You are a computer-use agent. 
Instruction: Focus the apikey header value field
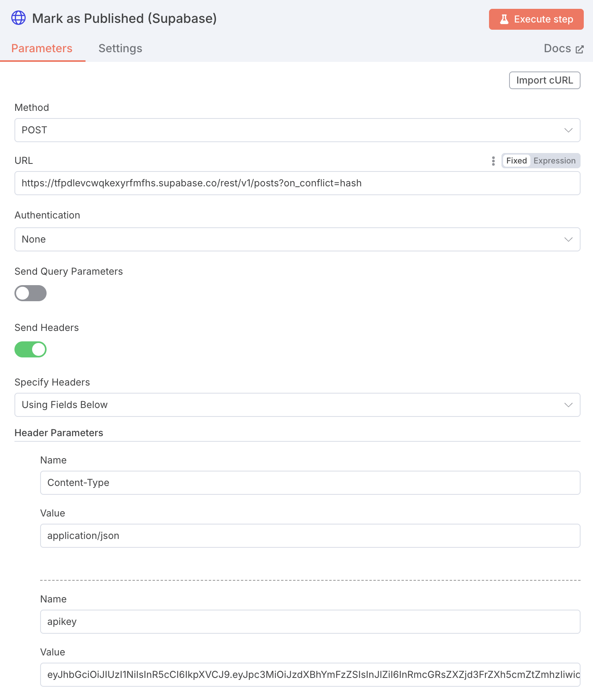310,675
